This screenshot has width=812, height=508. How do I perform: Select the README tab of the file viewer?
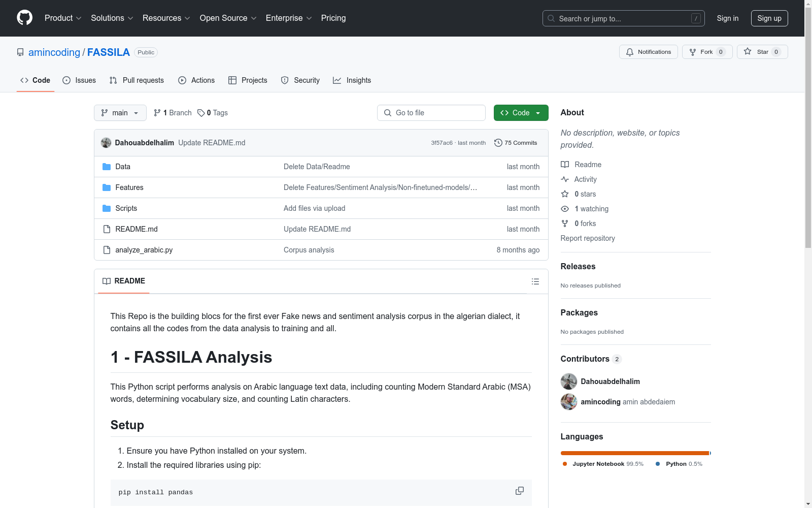point(124,281)
